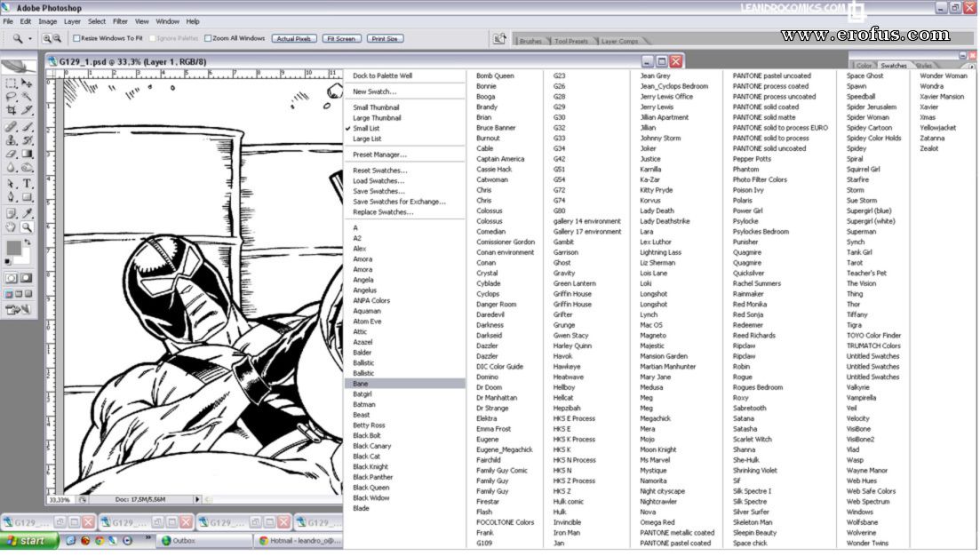Select the Crop tool
This screenshot has width=980, height=556.
pos(12,110)
